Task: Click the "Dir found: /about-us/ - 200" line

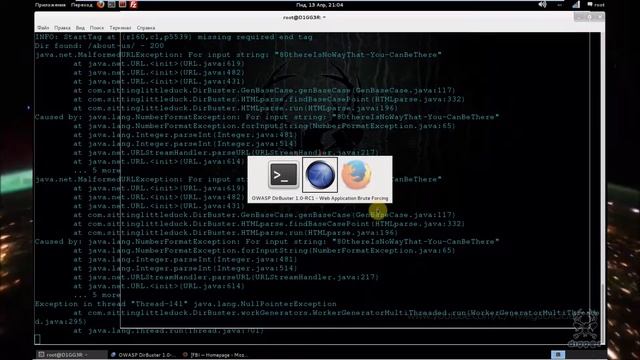Action: [x=99, y=46]
